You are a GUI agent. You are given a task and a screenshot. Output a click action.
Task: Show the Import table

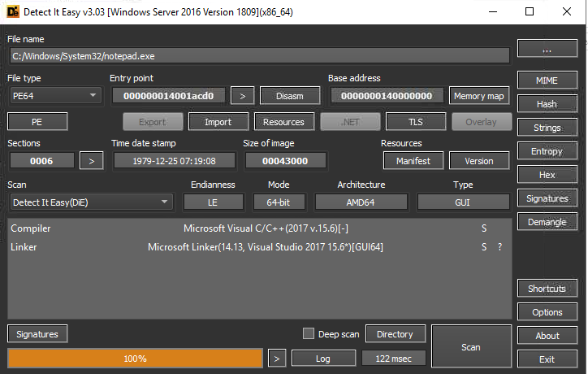(x=218, y=122)
